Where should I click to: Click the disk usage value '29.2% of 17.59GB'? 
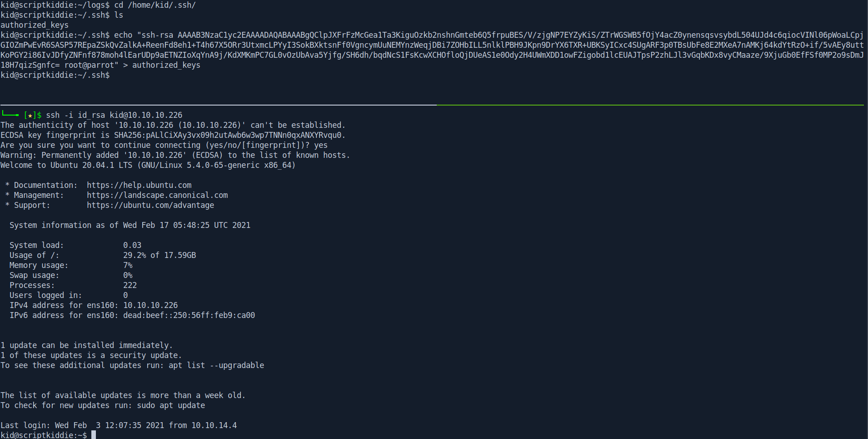160,255
